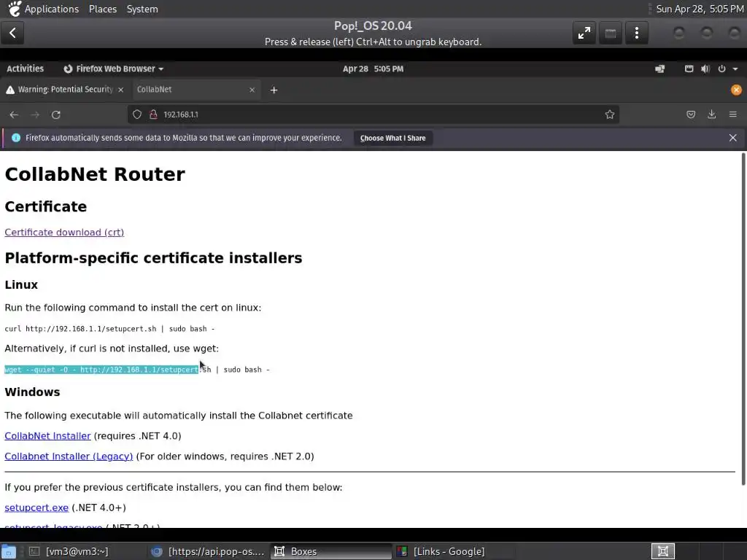
Task: Open the System menu
Action: tap(142, 9)
